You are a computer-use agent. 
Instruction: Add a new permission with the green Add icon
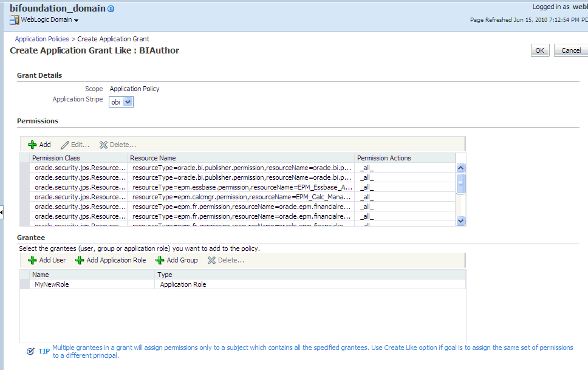[32, 145]
